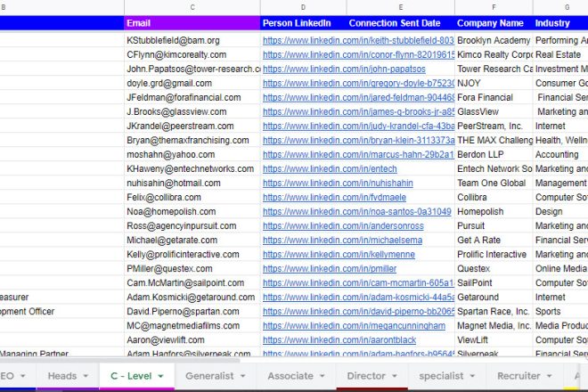Open the Heads sheet tab
The image size is (588, 392).
(x=68, y=376)
